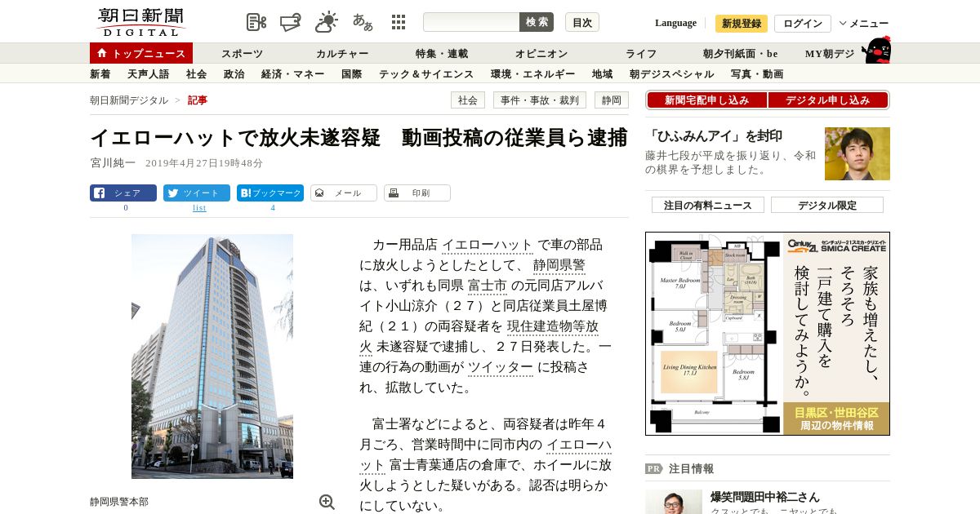Open 国際 in the sub navigation
This screenshot has height=514, width=980.
pos(352,74)
